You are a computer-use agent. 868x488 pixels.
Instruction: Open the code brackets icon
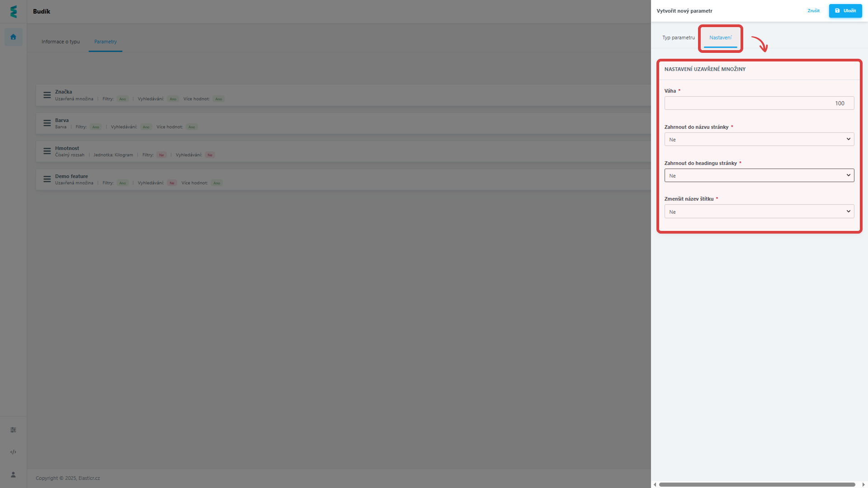pos(13,452)
